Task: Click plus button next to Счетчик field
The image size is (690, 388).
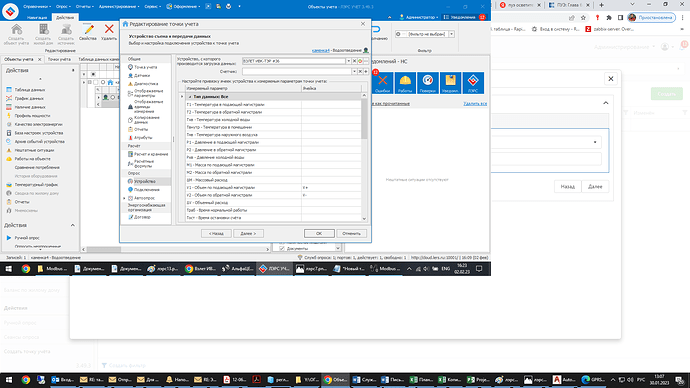Action: pos(366,71)
